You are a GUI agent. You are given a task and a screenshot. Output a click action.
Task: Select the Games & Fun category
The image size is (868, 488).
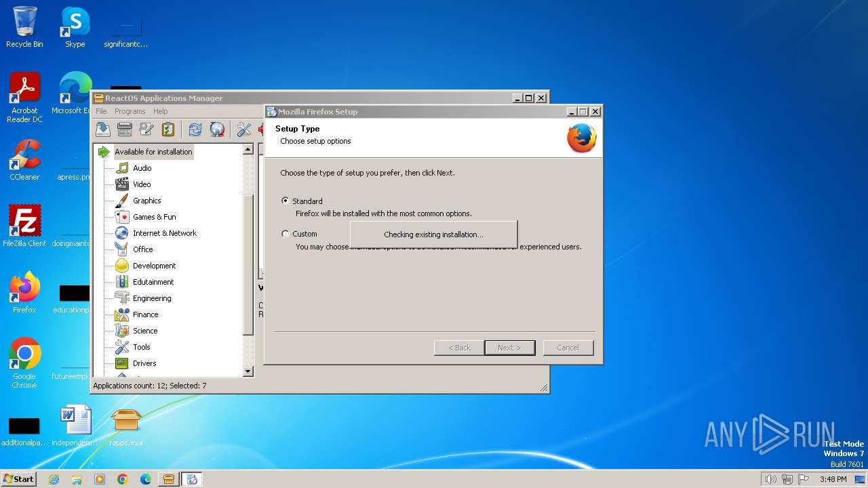click(154, 217)
